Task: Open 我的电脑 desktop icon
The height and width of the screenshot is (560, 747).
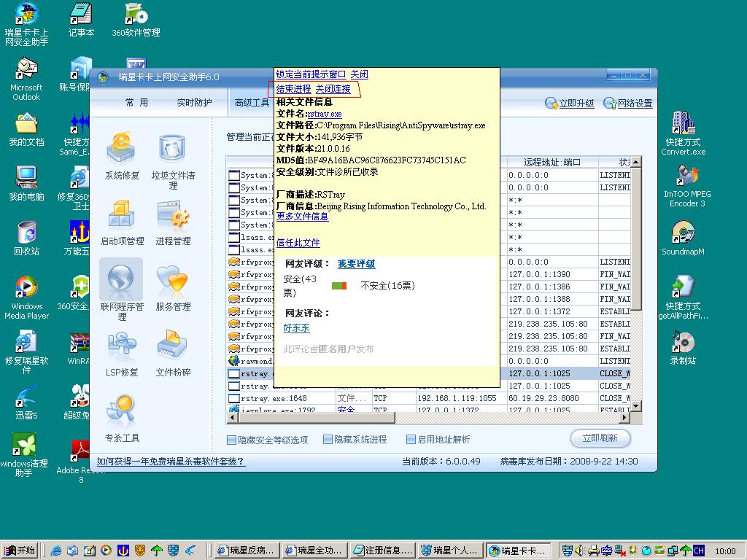Action: (26, 178)
